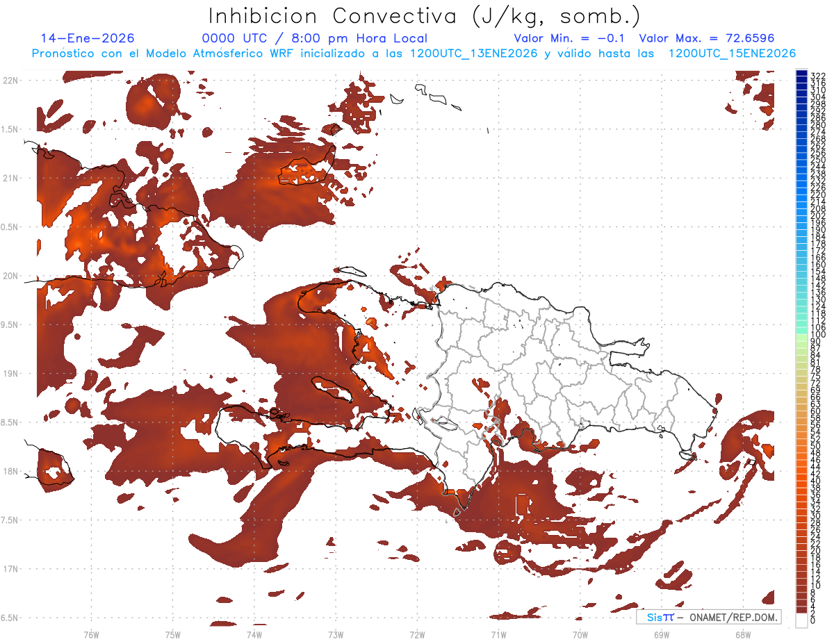
Task: Click the '20N' latitude label
Action: pyautogui.click(x=10, y=276)
